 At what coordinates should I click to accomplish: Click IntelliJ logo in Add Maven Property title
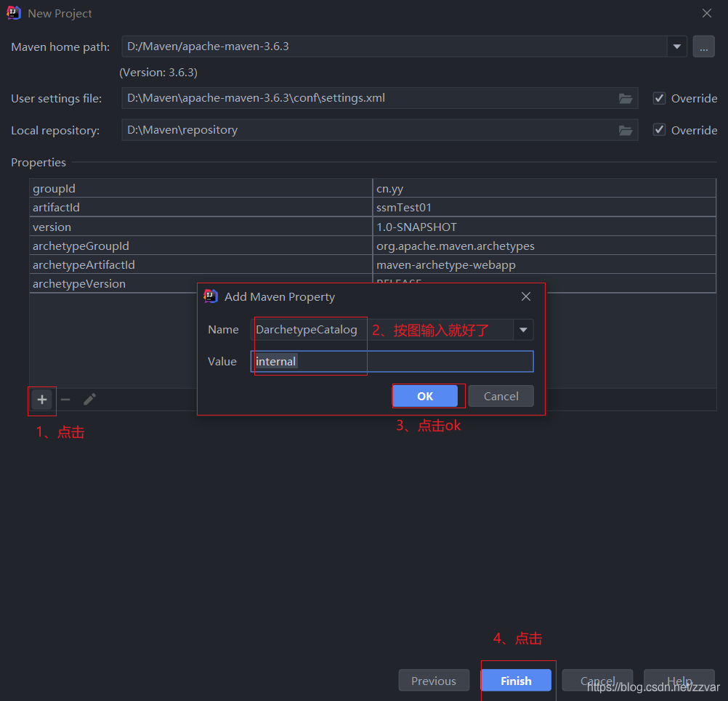[211, 296]
